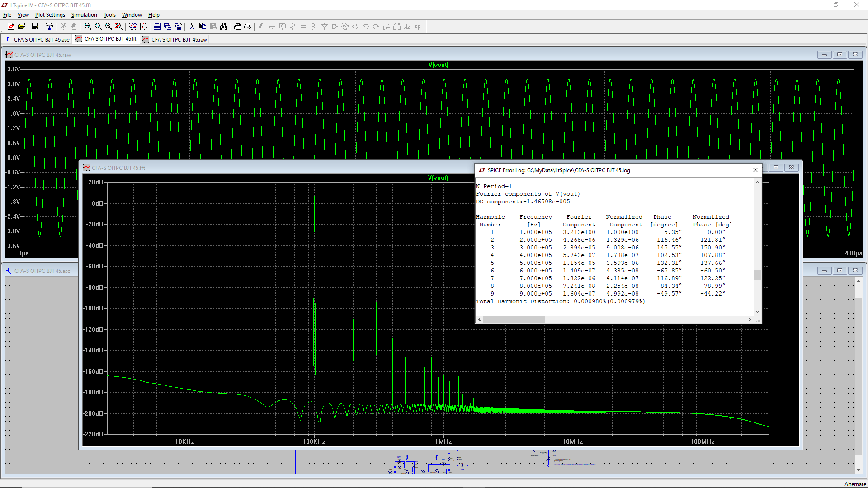Zoom out with the minus magnifier icon
The width and height of the screenshot is (868, 488).
[108, 27]
